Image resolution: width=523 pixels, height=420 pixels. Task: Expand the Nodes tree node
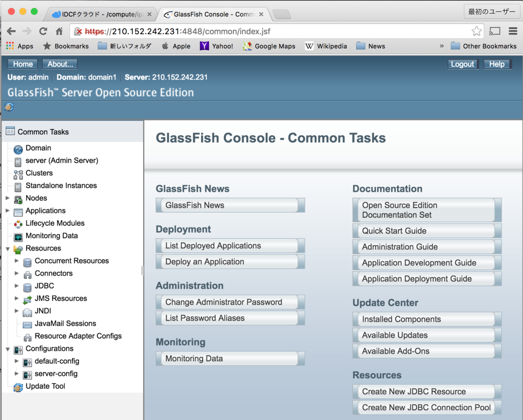coord(7,198)
